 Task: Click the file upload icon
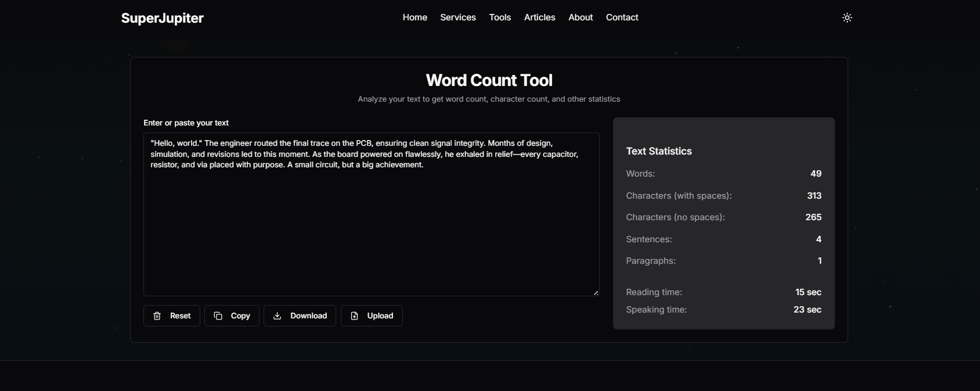[x=354, y=316]
